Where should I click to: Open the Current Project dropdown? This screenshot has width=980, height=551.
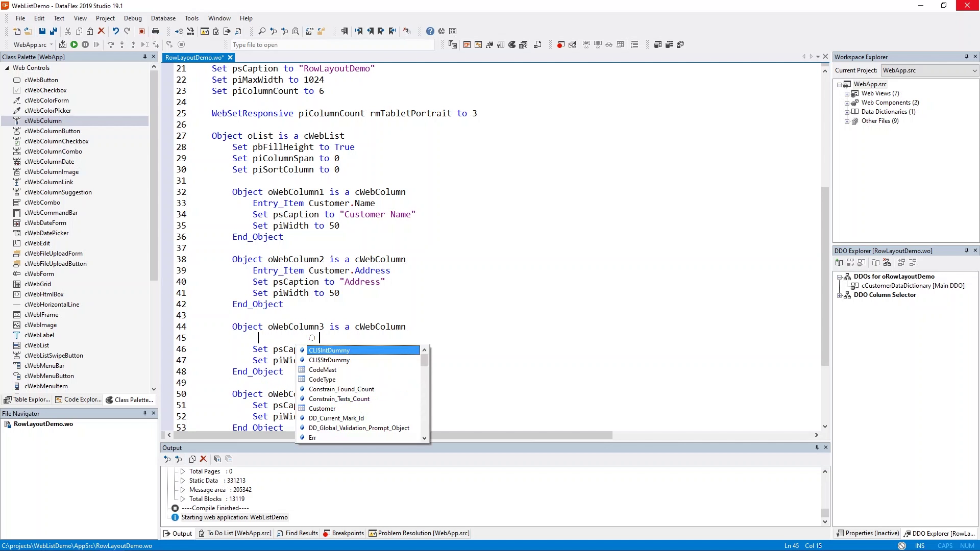click(x=974, y=70)
